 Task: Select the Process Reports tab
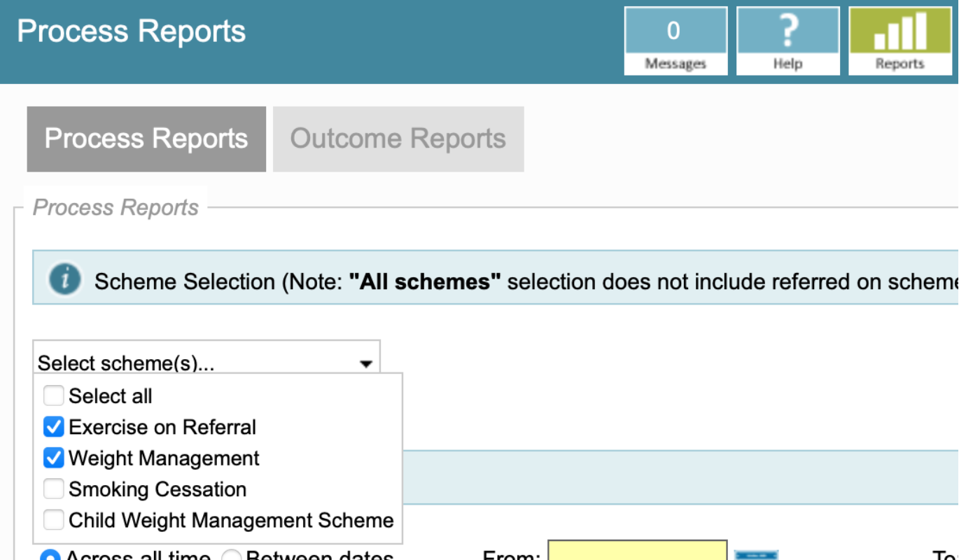click(146, 139)
